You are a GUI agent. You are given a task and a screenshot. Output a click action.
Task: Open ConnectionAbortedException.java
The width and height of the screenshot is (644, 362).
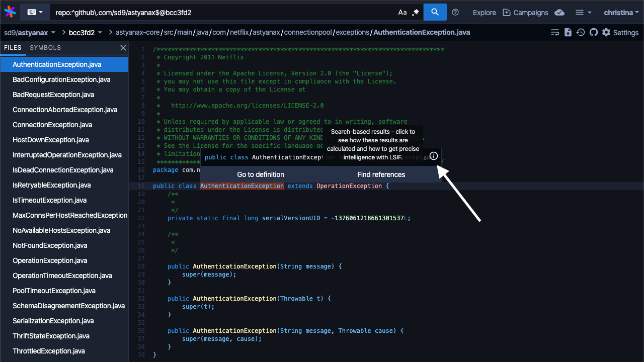coord(64,110)
